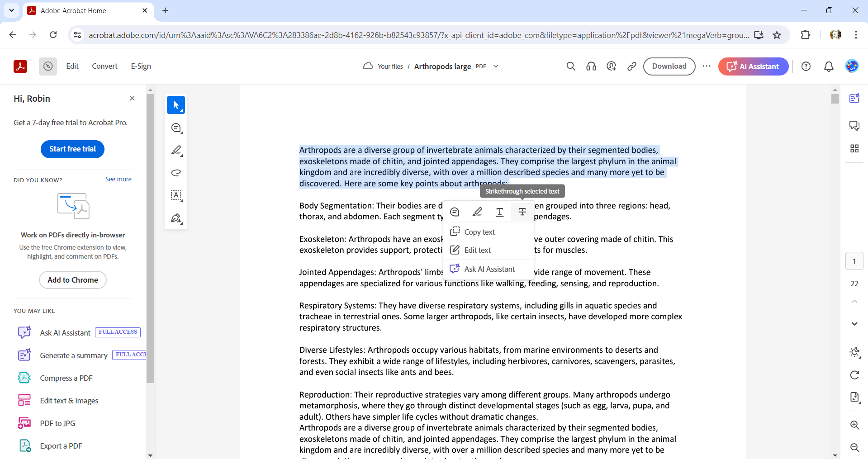Click the zoom in icon on right sidebar
This screenshot has width=868, height=459.
(x=855, y=425)
